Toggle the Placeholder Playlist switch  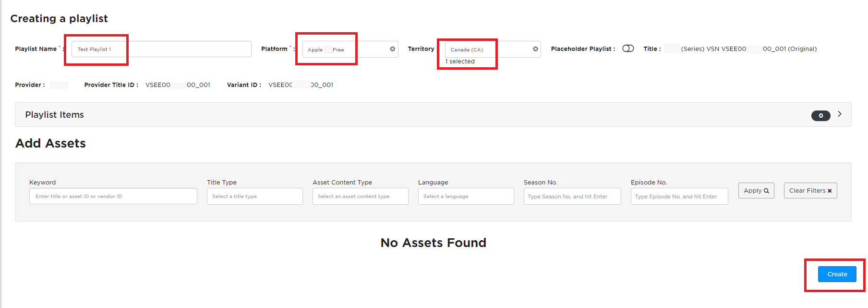(628, 49)
